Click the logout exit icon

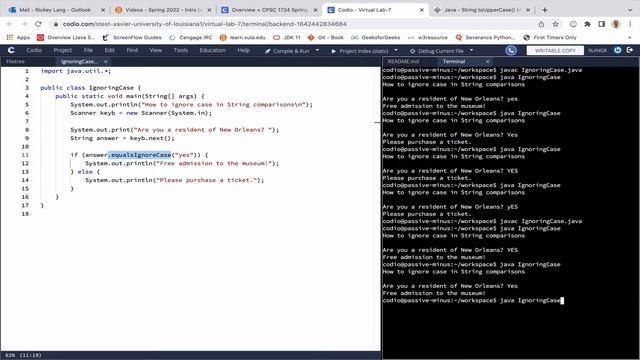pyautogui.click(x=630, y=50)
